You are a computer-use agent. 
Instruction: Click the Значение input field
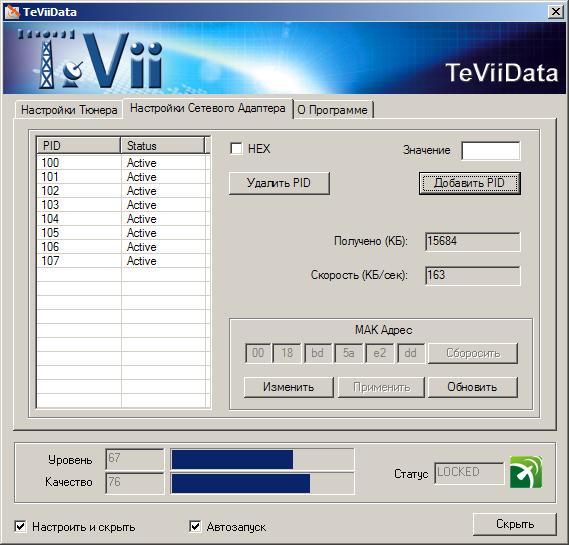(491, 151)
